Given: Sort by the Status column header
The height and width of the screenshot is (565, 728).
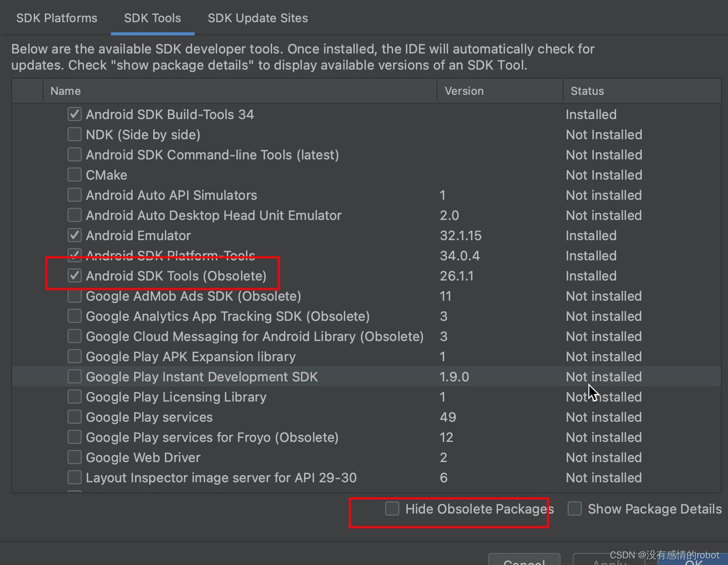Looking at the screenshot, I should click(642, 91).
